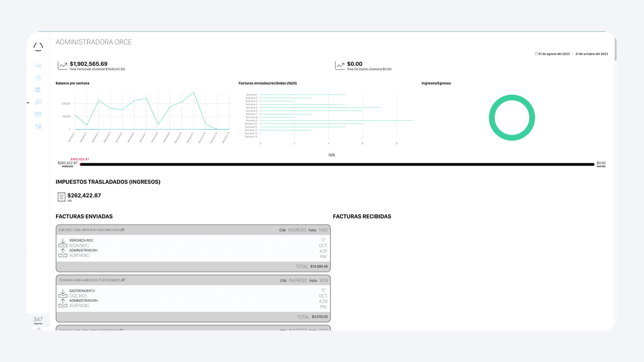Click the FACTURAS ENVIADAS heading
The image size is (644, 362).
pos(84,217)
